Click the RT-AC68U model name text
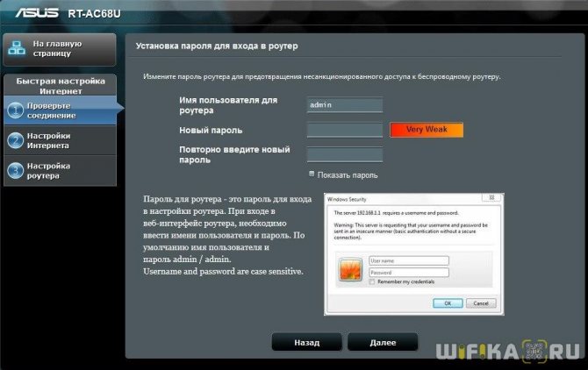Screen dimensions: 588x370 coord(94,14)
